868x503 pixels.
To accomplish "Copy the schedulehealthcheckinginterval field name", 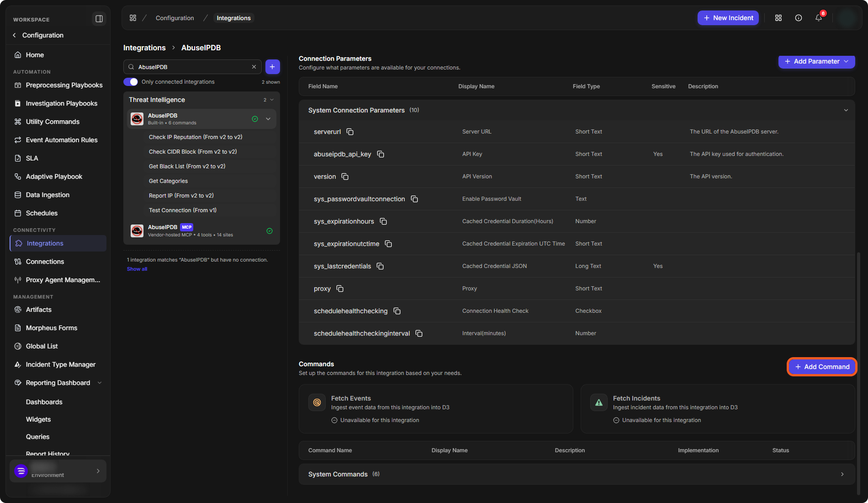I will [x=419, y=333].
